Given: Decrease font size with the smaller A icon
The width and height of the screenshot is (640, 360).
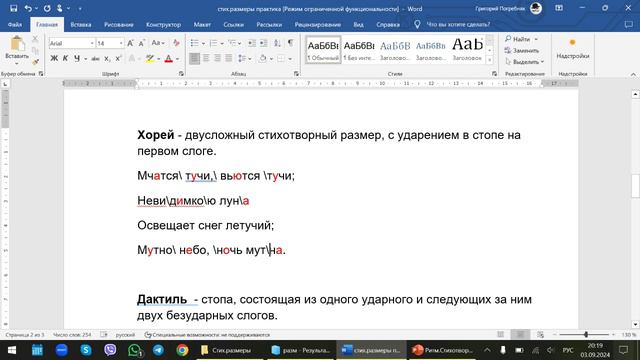Looking at the screenshot, I should (142, 43).
